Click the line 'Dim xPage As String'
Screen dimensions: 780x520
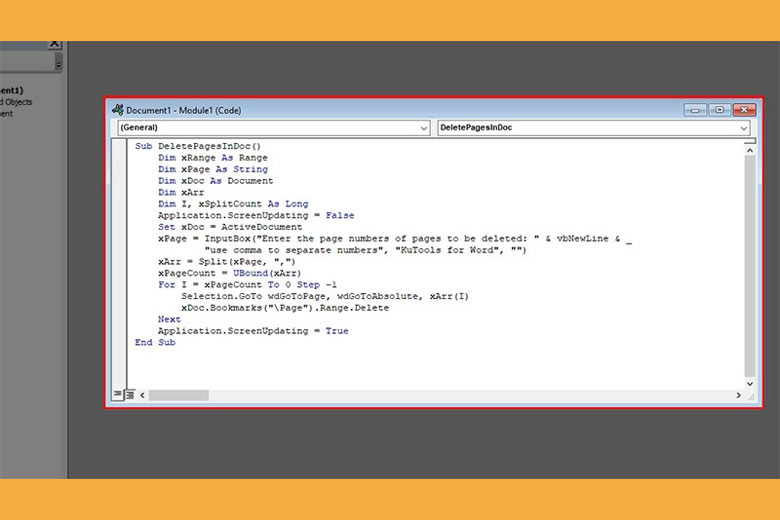point(212,169)
